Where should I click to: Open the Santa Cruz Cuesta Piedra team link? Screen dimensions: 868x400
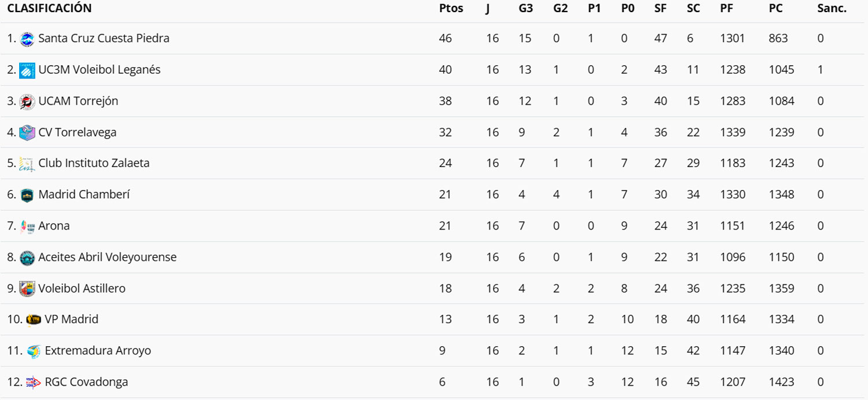[x=104, y=39]
